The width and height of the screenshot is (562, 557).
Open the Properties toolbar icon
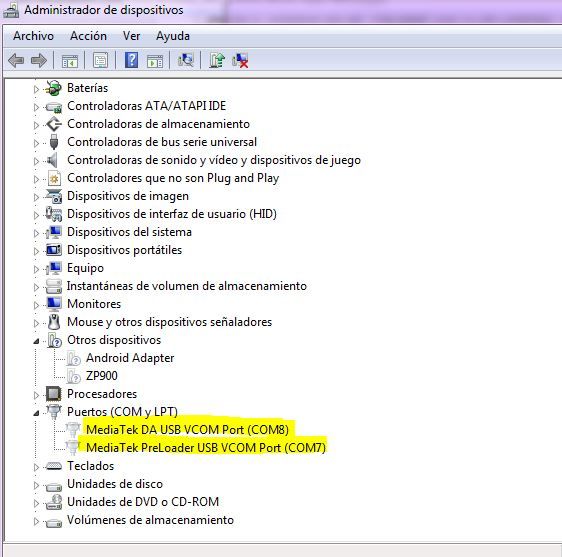100,60
